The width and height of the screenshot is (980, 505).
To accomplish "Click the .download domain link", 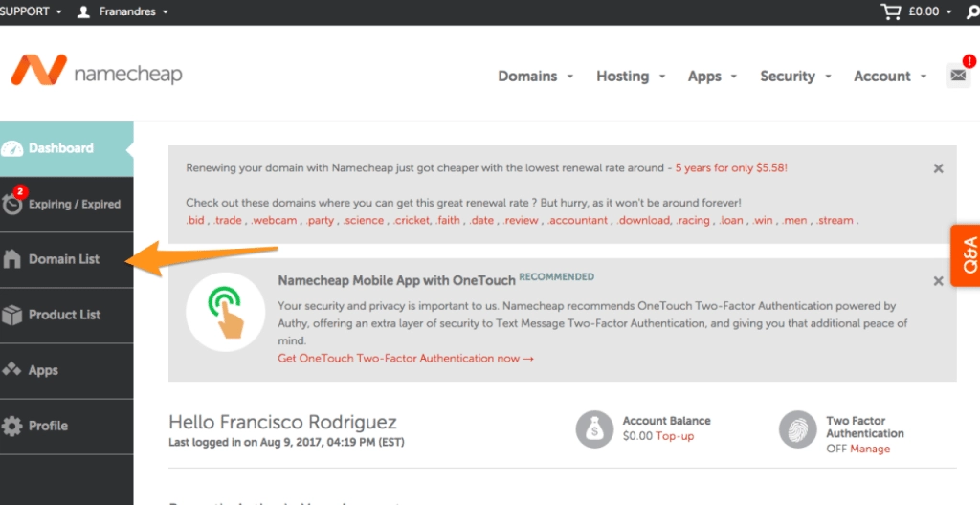I will (643, 220).
